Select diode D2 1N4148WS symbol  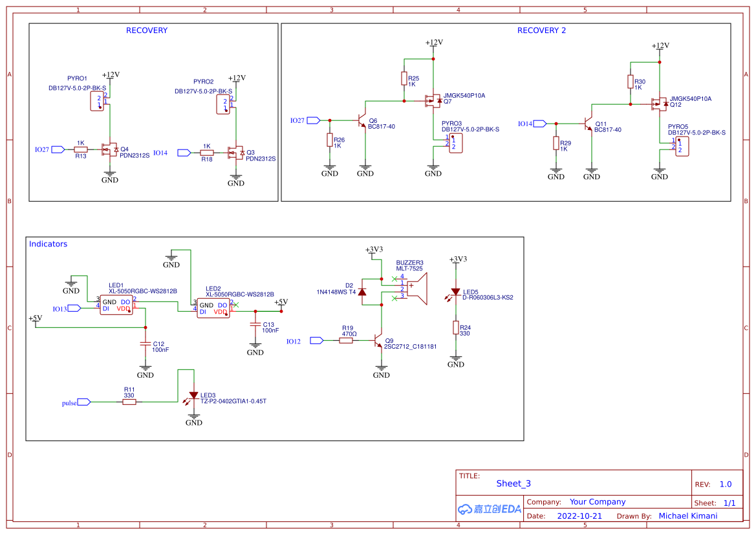[362, 292]
